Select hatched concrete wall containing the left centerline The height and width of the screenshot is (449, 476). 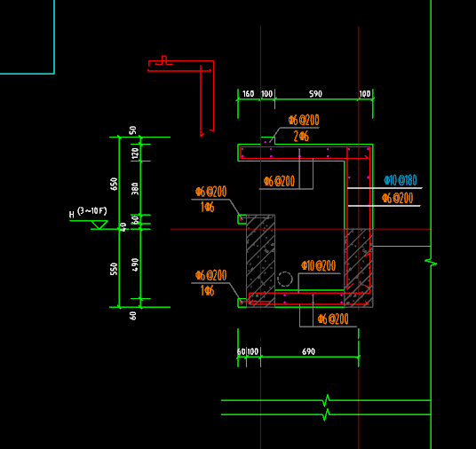click(x=260, y=261)
